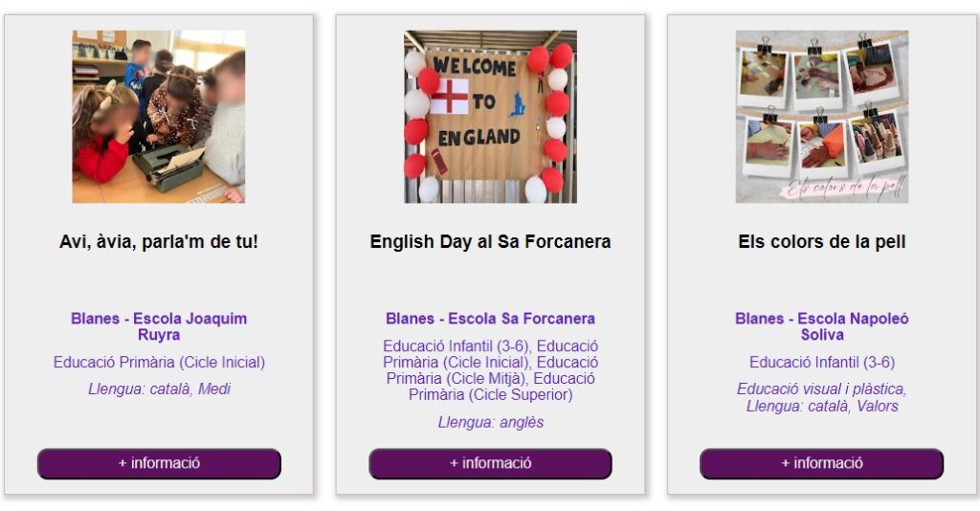Image resolution: width=980 pixels, height=511 pixels.
Task: Select the 'English Day al Sa Forcanera' heading
Action: coord(490,242)
